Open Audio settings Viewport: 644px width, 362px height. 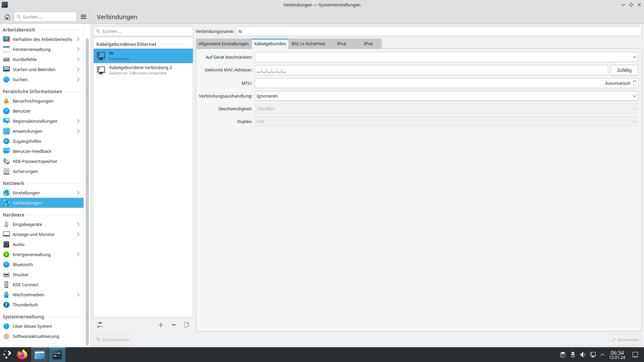42,244
